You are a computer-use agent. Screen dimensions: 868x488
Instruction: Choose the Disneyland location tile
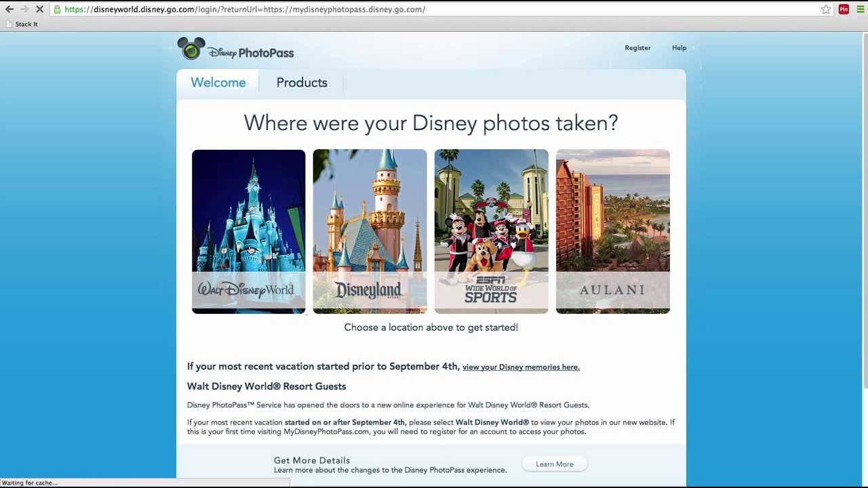(370, 232)
